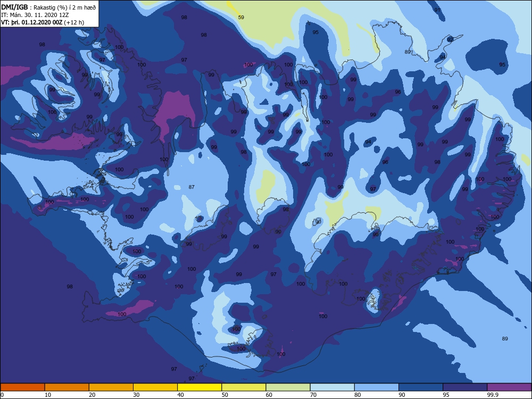
Task: Click the '91' humidity value on the map
Action: pyautogui.click(x=438, y=10)
